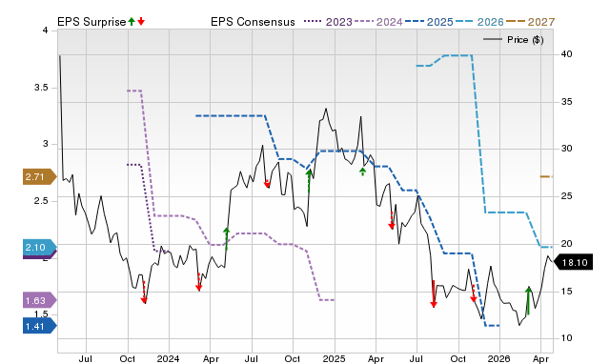The width and height of the screenshot is (610, 364).
Task: Select the green surprise arrow from May 2024
Action: [227, 239]
